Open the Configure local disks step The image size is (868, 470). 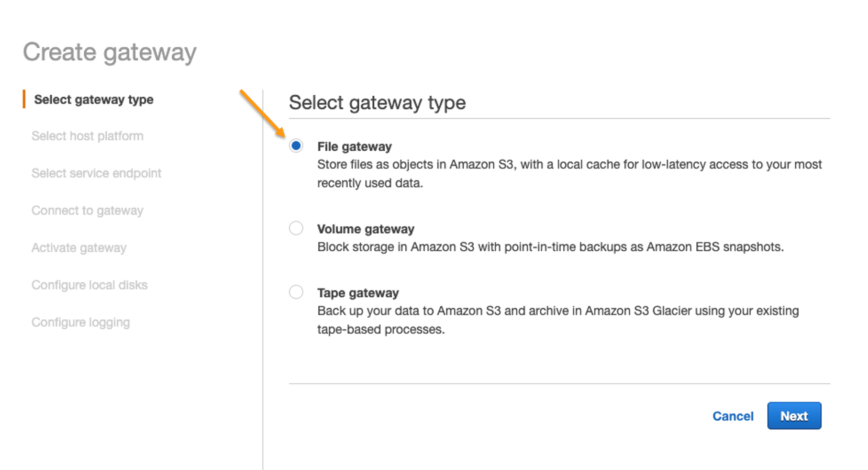click(x=89, y=285)
